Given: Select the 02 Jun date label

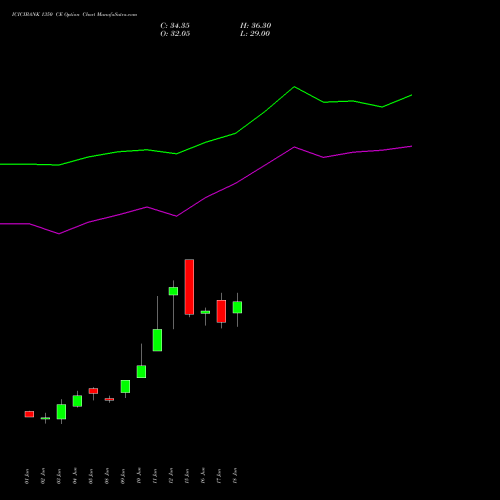Looking at the screenshot, I should pyautogui.click(x=43, y=476).
